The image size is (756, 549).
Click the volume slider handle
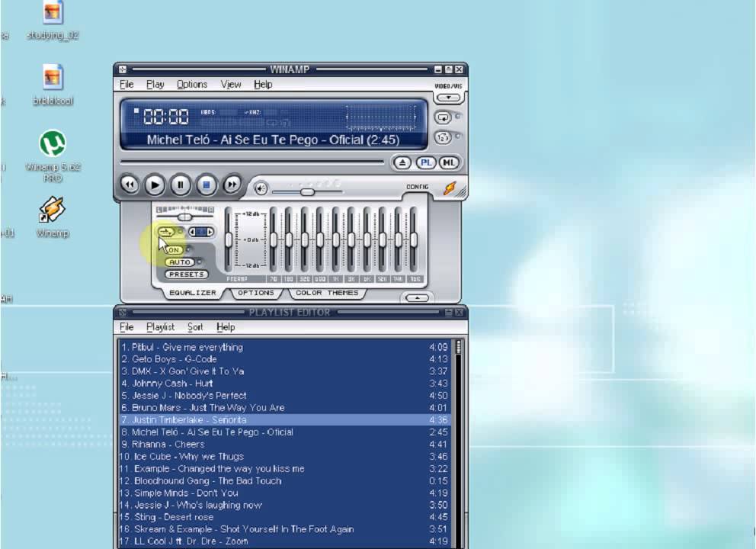coord(307,192)
